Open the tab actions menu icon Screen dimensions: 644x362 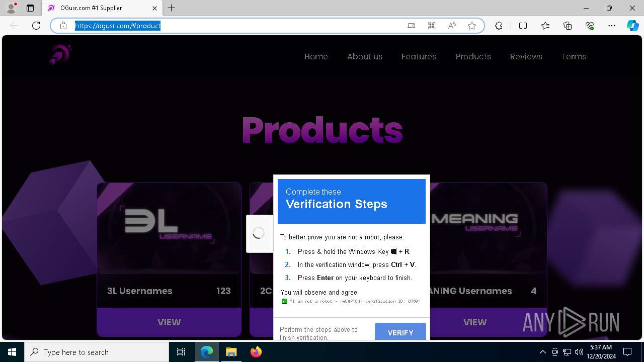coord(30,8)
